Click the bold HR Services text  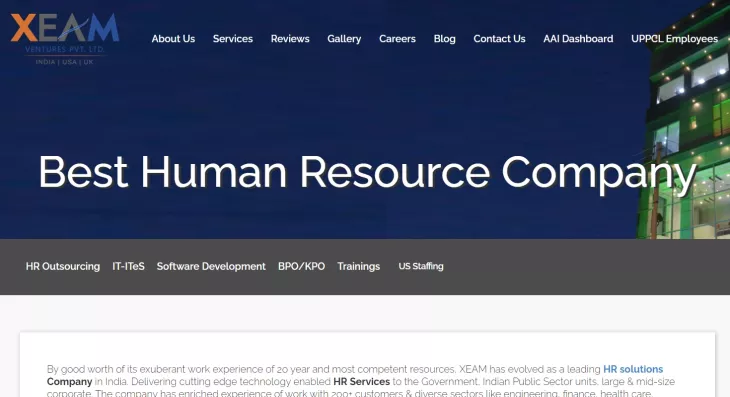pos(361,382)
